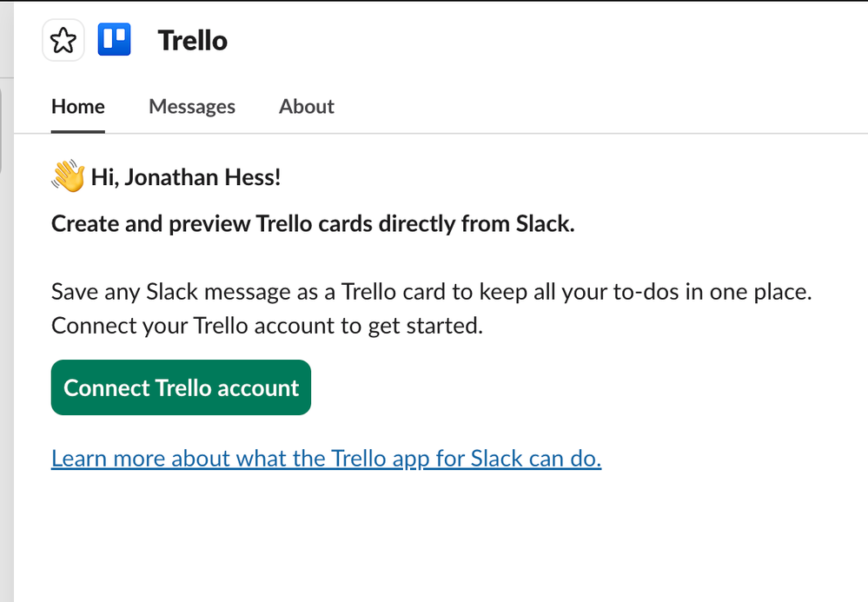Image resolution: width=868 pixels, height=602 pixels.
Task: Tap the star outline beside the app logo
Action: coord(63,39)
